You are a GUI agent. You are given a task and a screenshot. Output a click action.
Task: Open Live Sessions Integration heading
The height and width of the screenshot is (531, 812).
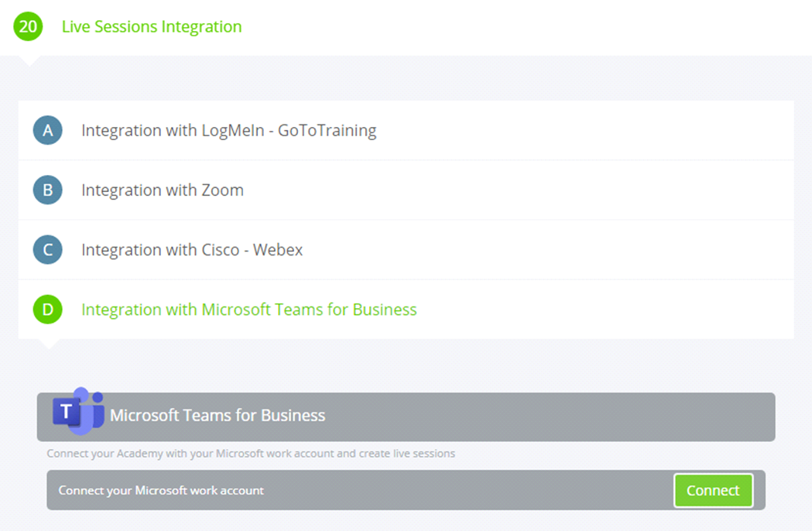coord(152,26)
